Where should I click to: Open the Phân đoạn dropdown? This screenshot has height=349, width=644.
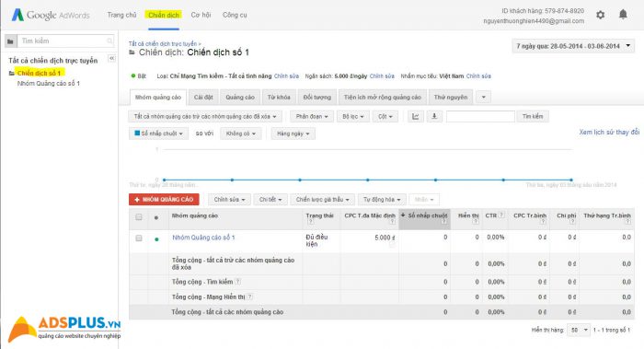tap(312, 117)
